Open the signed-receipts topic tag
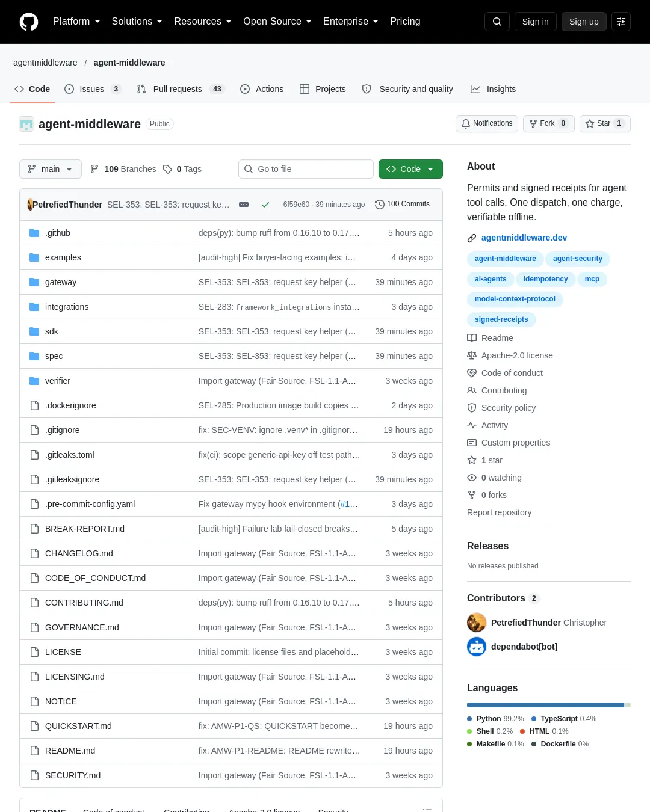 (501, 319)
